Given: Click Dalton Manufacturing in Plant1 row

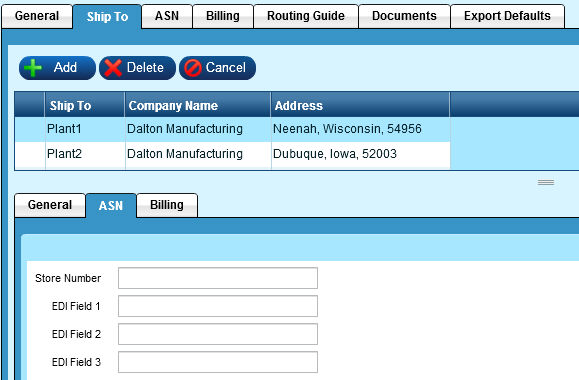Looking at the screenshot, I should click(198, 129).
